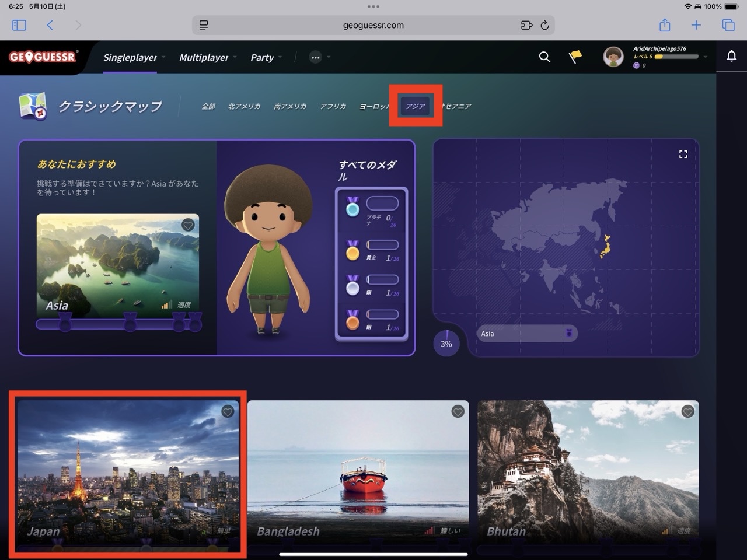This screenshot has height=560, width=747.
Task: Open the yellow flag icon
Action: click(x=575, y=57)
